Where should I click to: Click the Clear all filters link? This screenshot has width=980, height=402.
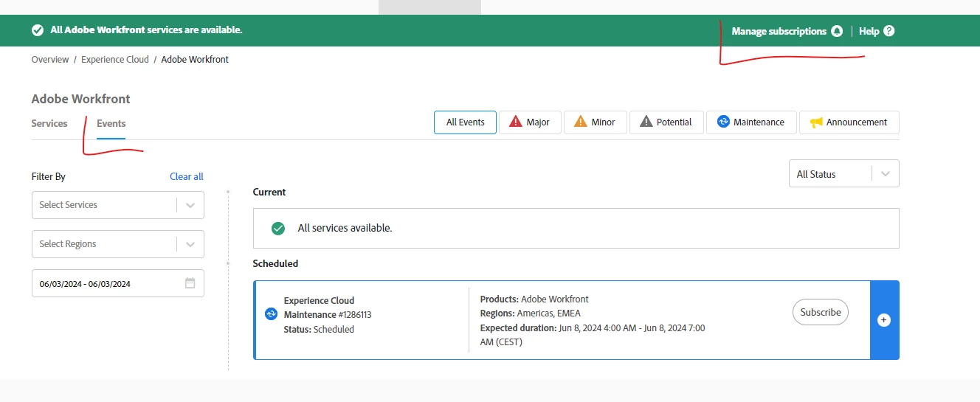click(187, 176)
